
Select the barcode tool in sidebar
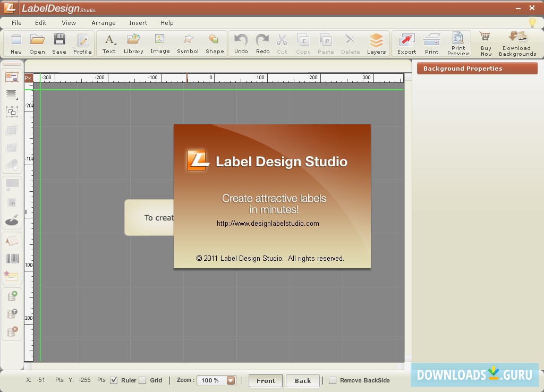click(12, 259)
